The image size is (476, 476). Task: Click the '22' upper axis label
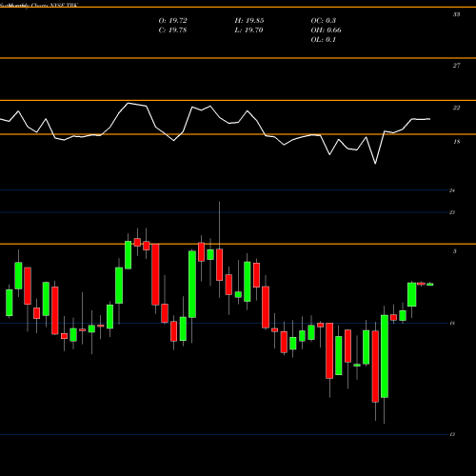click(456, 108)
